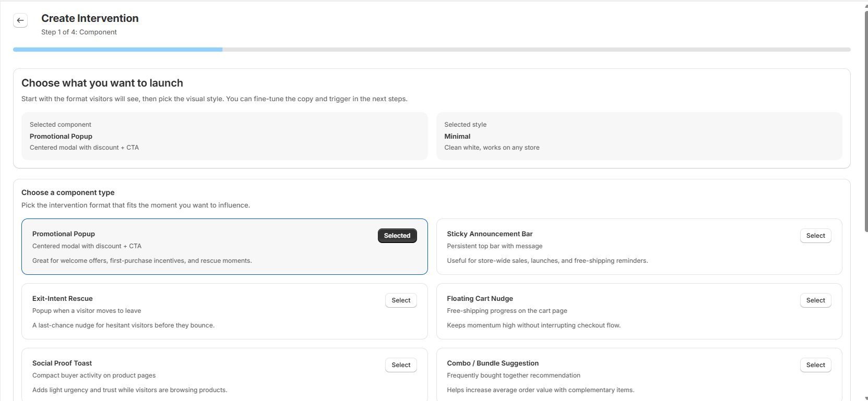The width and height of the screenshot is (868, 401).
Task: Select the Combo / Bundle Suggestion component
Action: tap(815, 365)
